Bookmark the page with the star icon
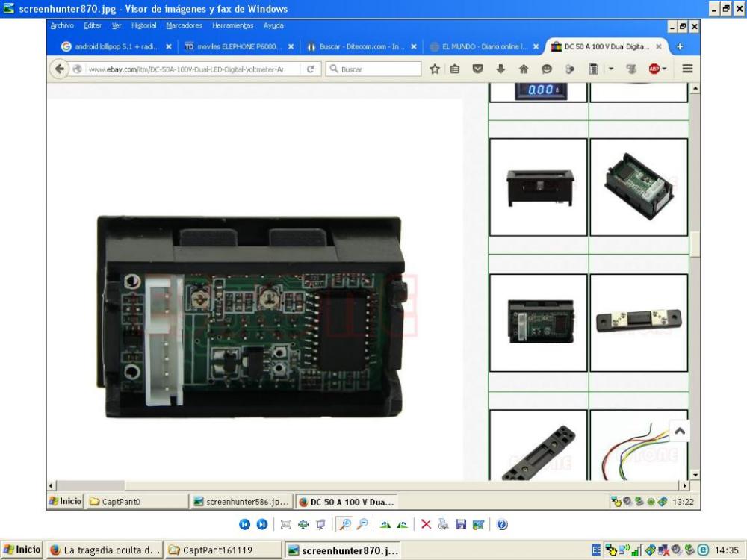 pyautogui.click(x=435, y=69)
